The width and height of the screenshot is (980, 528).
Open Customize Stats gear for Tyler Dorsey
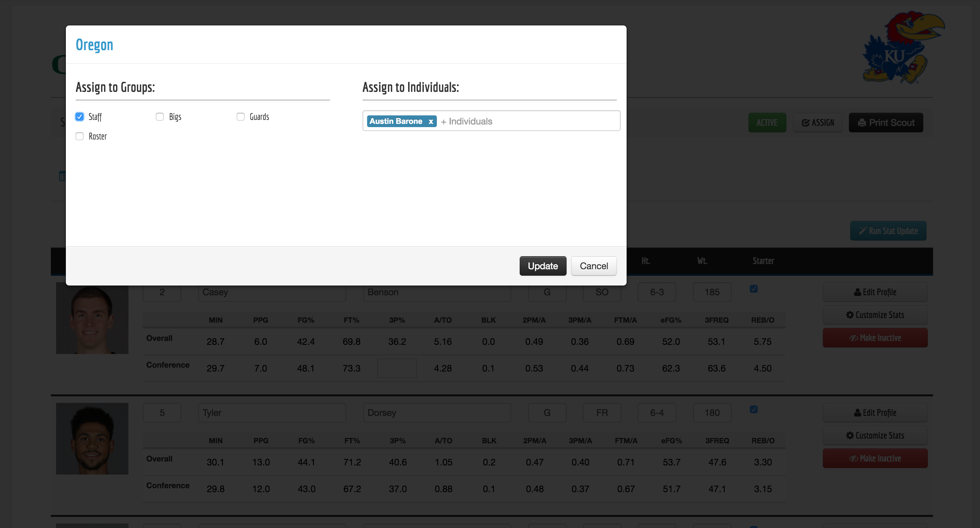(875, 435)
